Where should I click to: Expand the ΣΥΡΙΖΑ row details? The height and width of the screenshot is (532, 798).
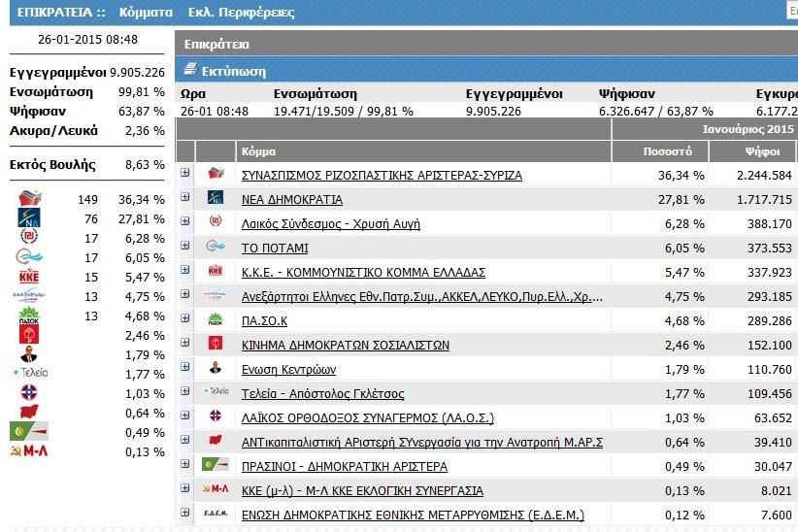pyautogui.click(x=185, y=173)
